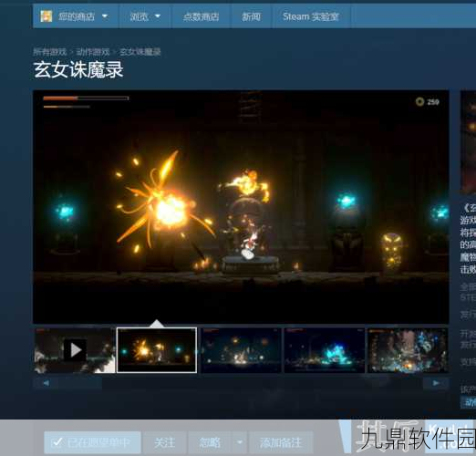Play the trailer video thumbnail
The image size is (476, 456).
click(x=75, y=350)
